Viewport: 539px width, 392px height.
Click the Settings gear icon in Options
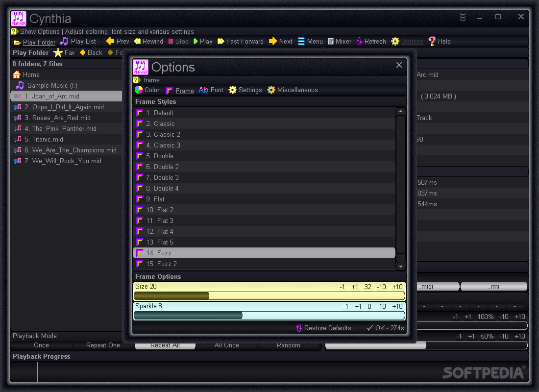pyautogui.click(x=233, y=90)
